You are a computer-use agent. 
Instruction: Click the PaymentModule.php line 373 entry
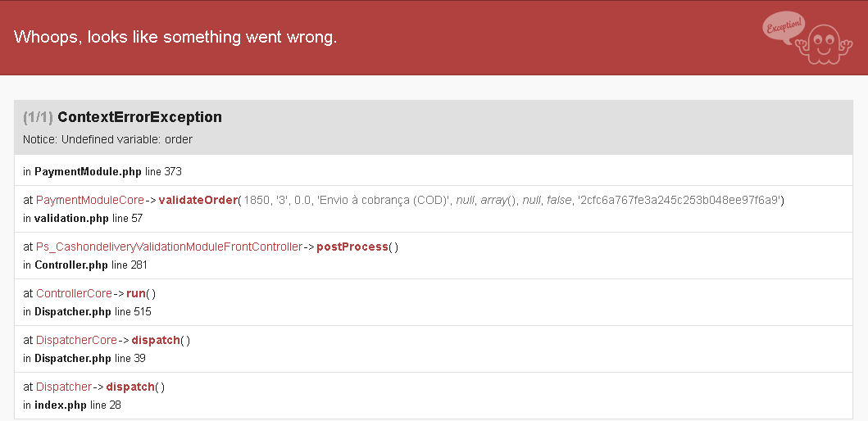pos(102,171)
